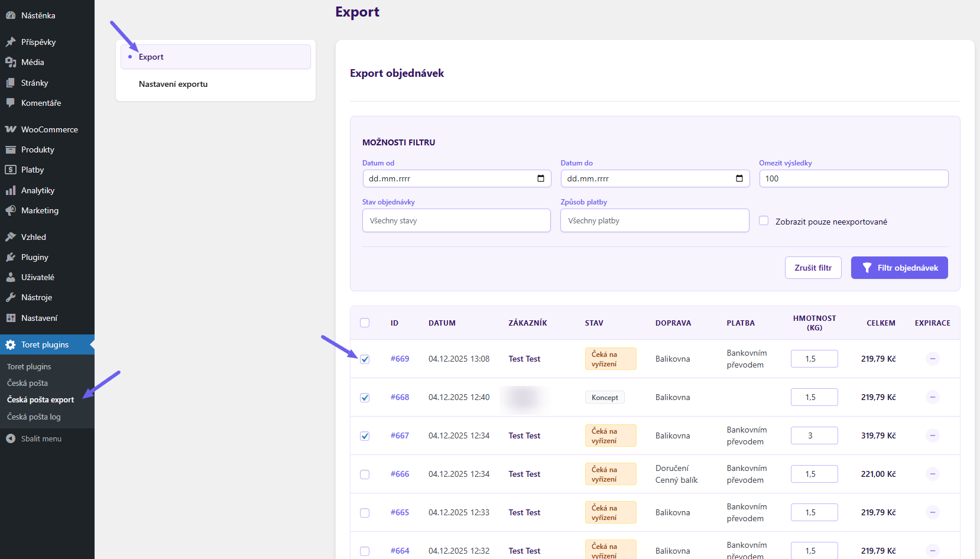Open the Média library icon

click(x=10, y=62)
